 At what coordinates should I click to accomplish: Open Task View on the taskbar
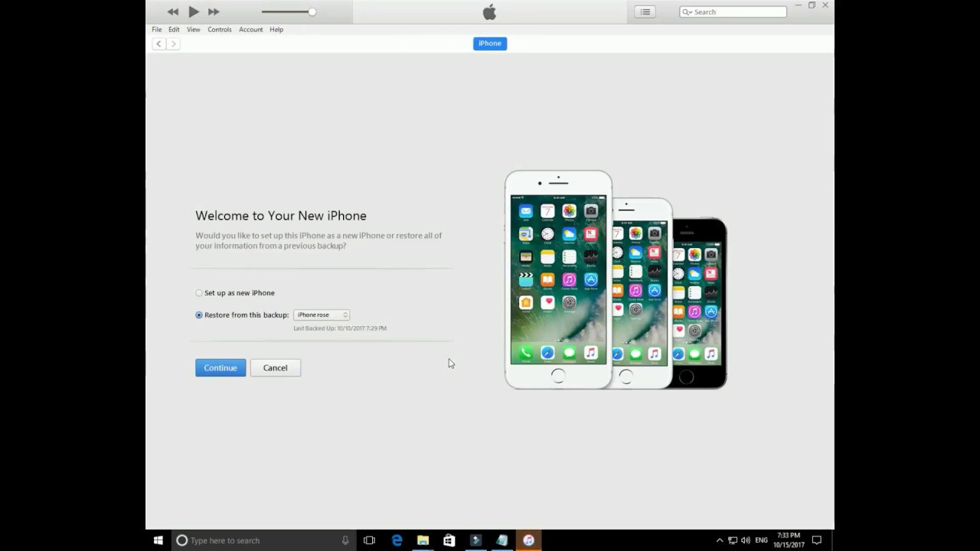(x=369, y=540)
